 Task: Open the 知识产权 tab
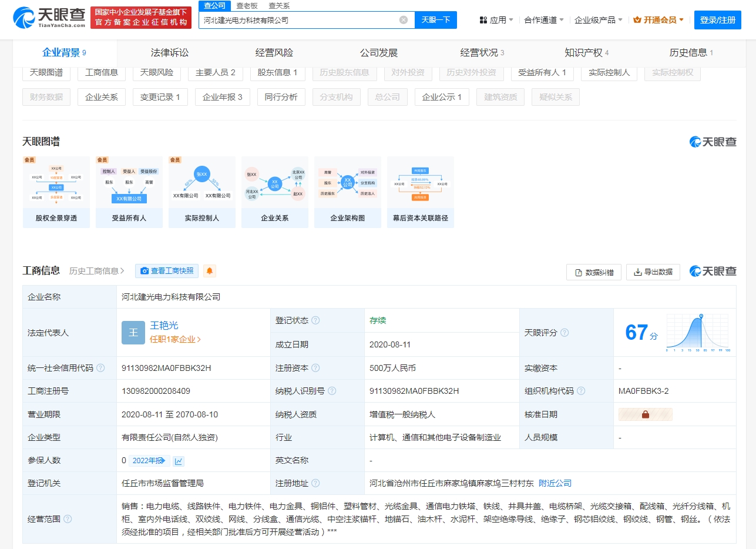click(587, 53)
